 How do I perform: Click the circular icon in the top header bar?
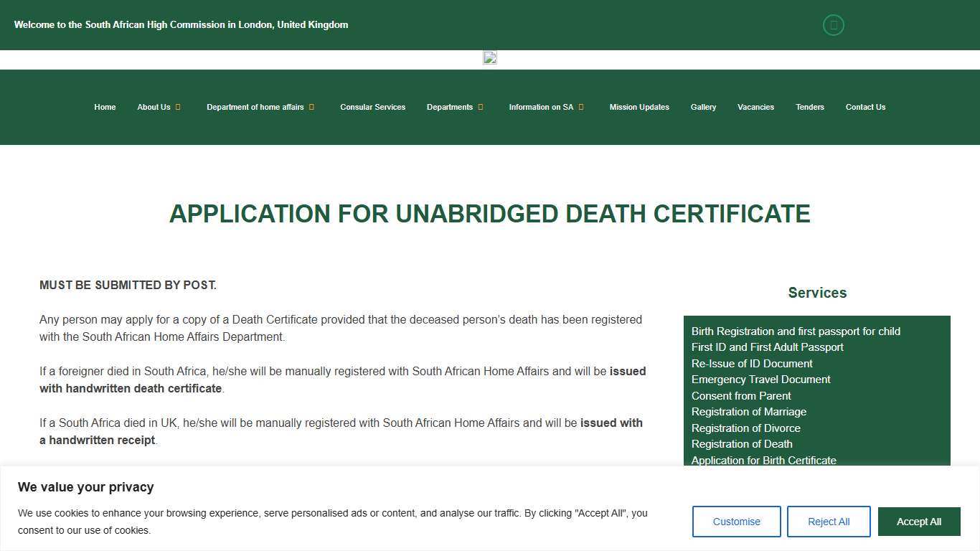pos(833,25)
